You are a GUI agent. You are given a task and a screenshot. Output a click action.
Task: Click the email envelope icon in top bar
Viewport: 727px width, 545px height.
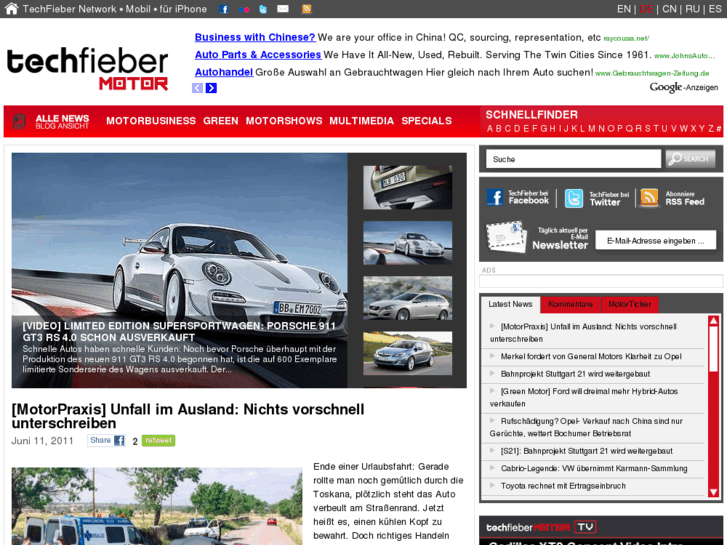coord(283,8)
